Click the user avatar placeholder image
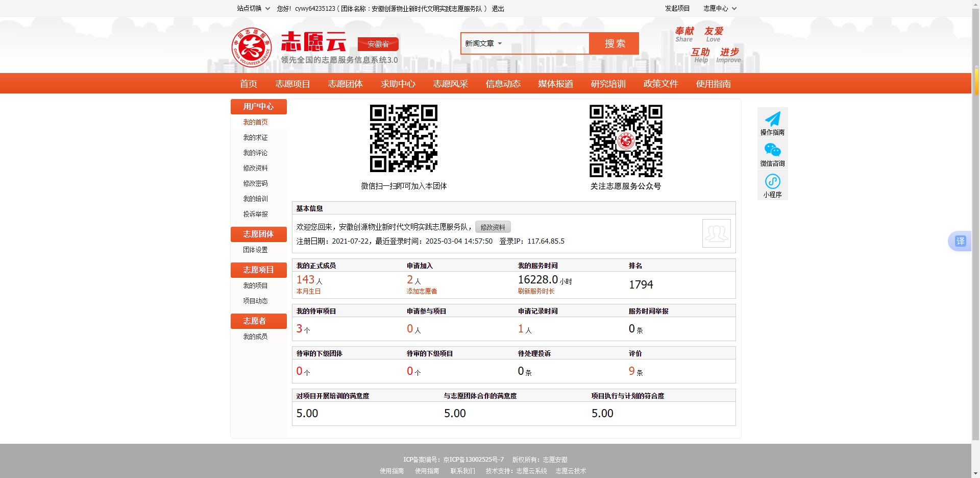This screenshot has height=478, width=980. coord(716,233)
